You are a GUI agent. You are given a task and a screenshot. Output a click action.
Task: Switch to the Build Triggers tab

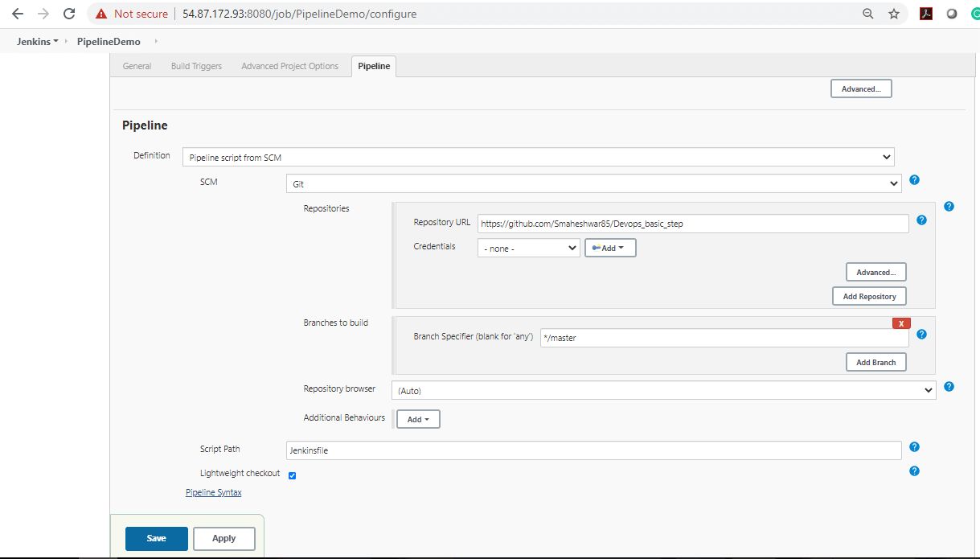(x=196, y=66)
